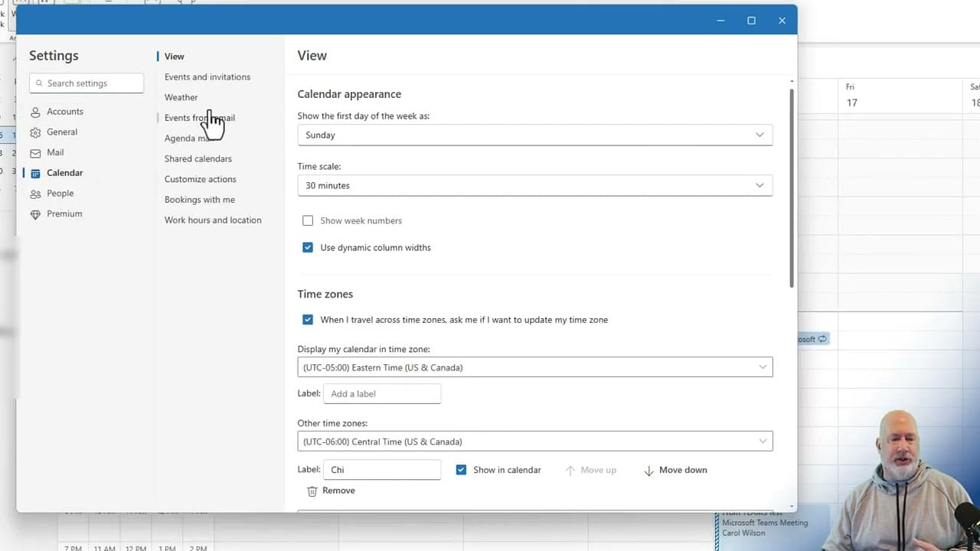Open the Shared calendars section
The width and height of the screenshot is (980, 551).
point(198,158)
